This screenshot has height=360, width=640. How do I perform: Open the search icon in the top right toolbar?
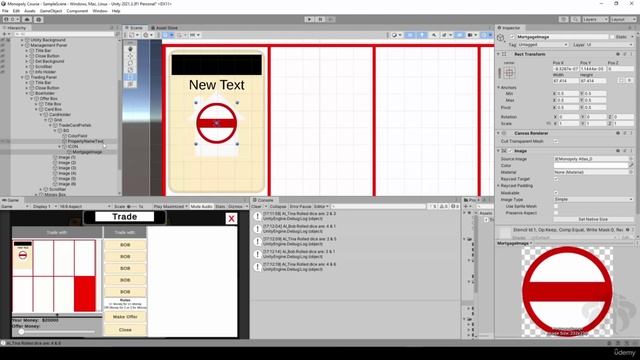[575, 19]
